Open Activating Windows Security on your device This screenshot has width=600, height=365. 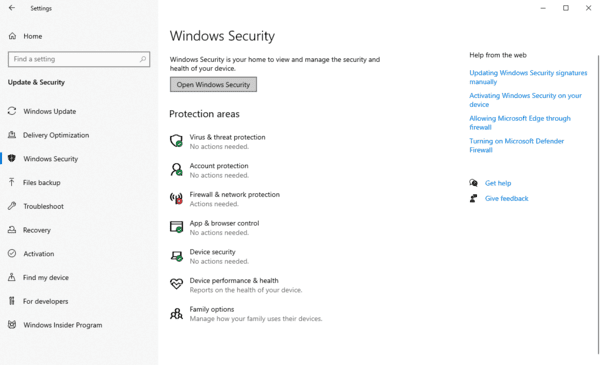tap(525, 100)
